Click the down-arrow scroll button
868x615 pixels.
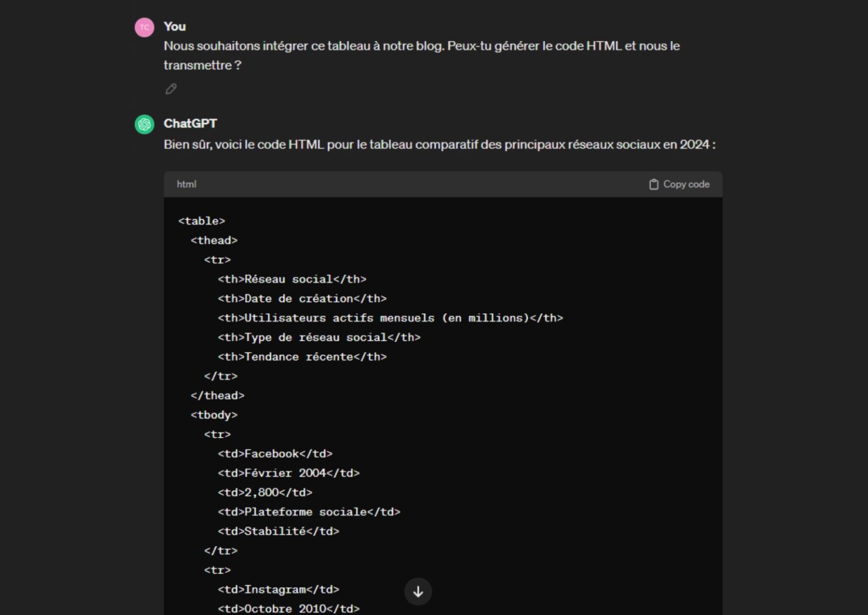click(418, 591)
